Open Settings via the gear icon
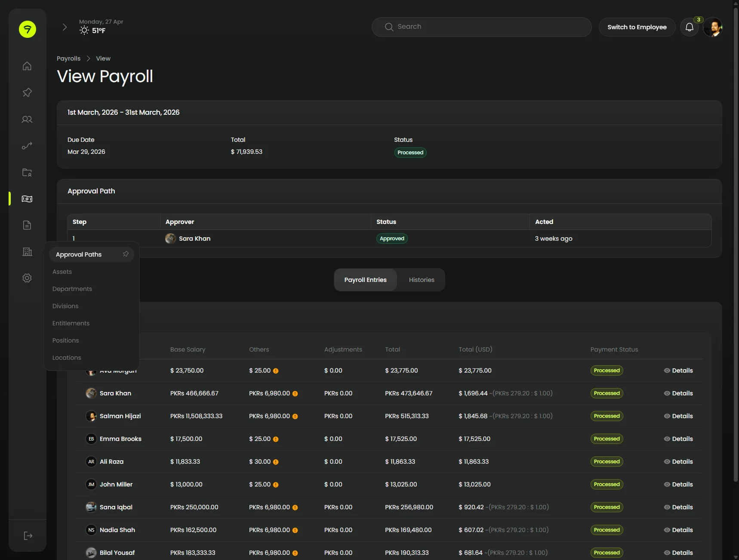 27,278
